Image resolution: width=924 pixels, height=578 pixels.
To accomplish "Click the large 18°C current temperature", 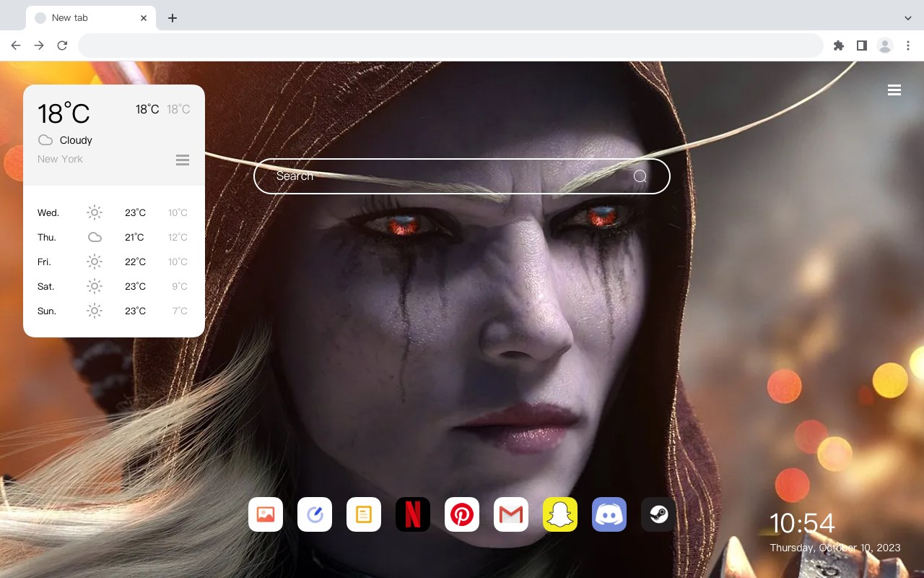I will [x=64, y=113].
